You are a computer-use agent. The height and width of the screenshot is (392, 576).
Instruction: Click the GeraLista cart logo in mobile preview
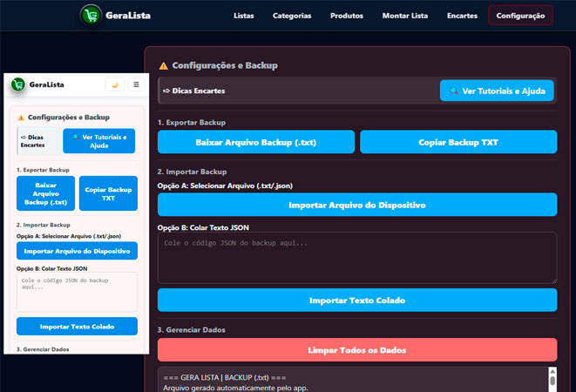(18, 84)
